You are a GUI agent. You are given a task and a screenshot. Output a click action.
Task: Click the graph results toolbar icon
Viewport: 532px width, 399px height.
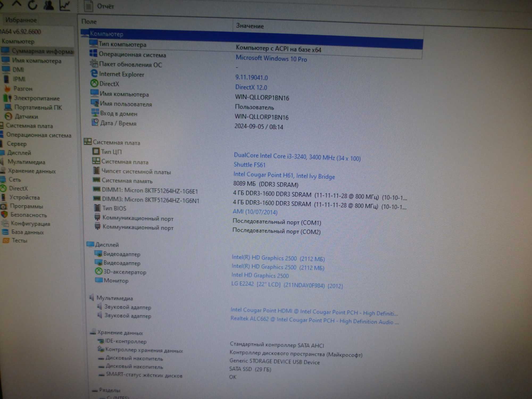[65, 5]
